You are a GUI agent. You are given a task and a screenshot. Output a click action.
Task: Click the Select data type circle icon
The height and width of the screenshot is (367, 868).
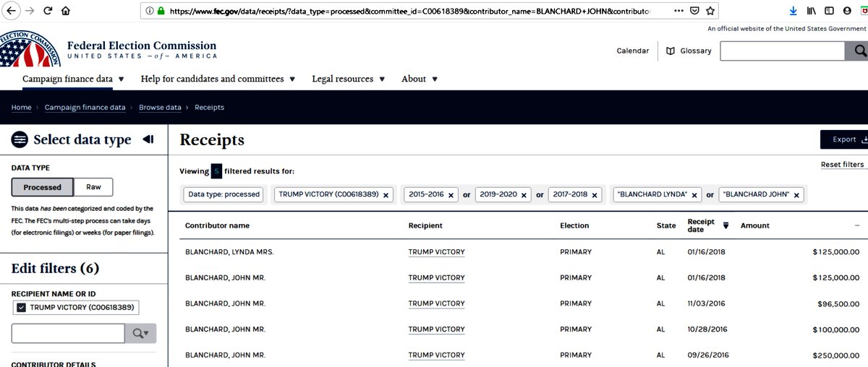pos(20,139)
